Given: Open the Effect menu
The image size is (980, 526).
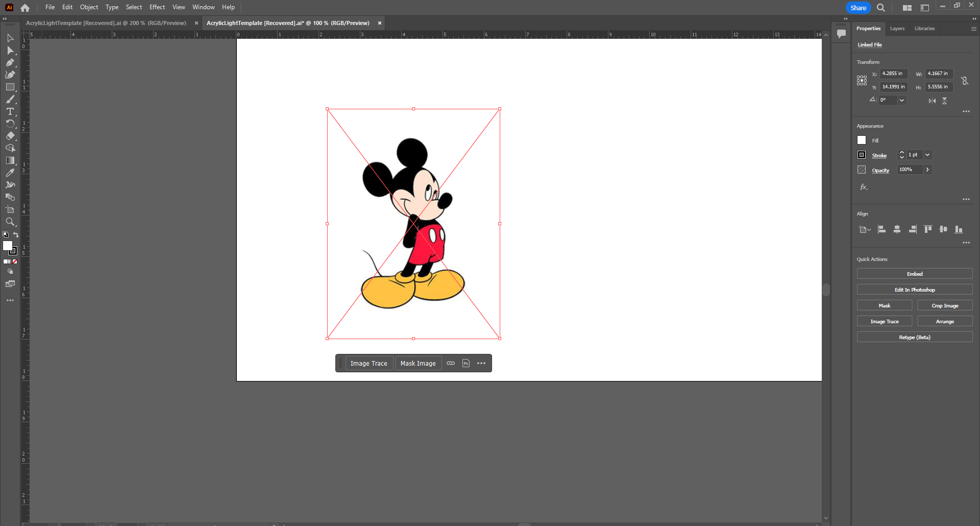Looking at the screenshot, I should [x=157, y=7].
